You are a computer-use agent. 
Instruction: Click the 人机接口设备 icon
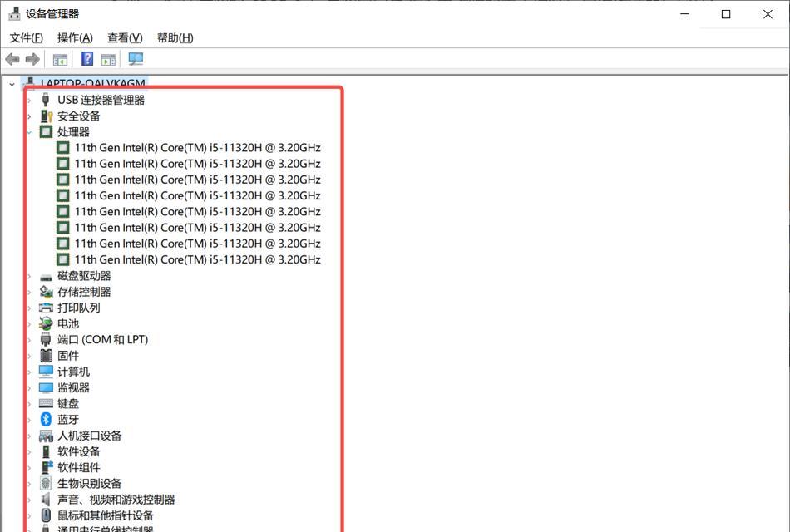(x=46, y=436)
